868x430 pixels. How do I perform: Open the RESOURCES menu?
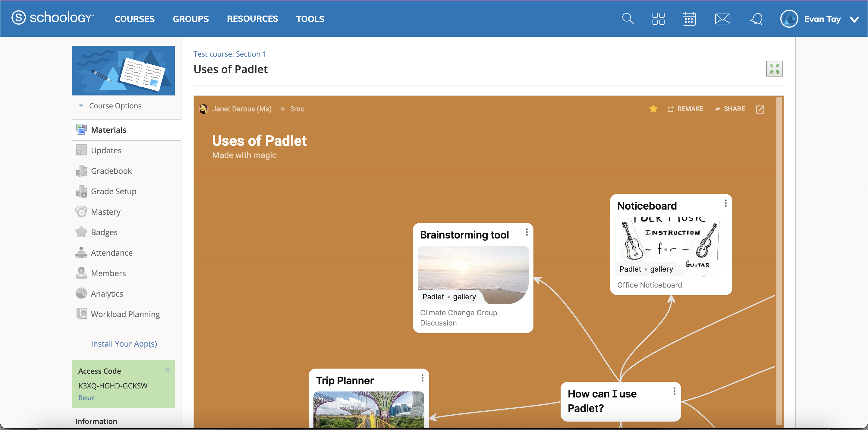pos(252,19)
